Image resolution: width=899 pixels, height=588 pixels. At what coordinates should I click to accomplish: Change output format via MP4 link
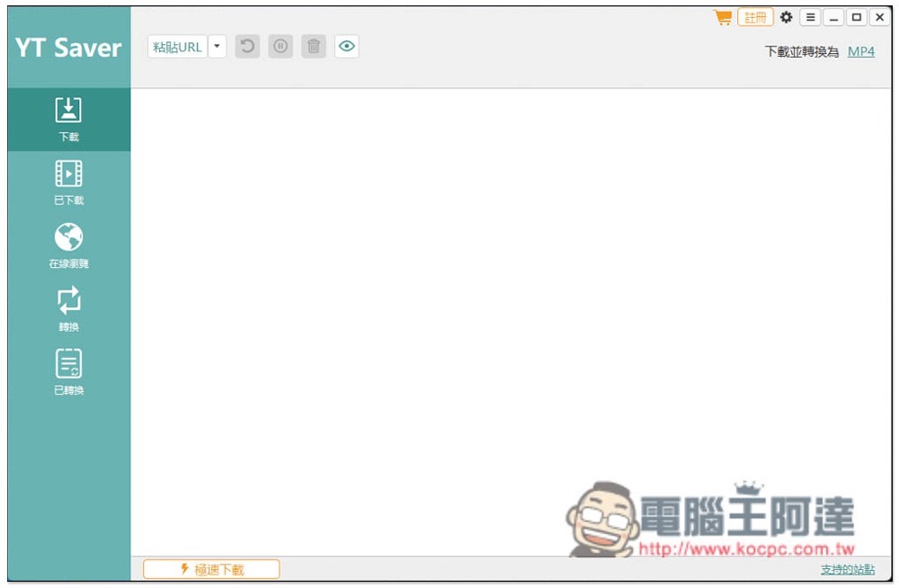pyautogui.click(x=860, y=51)
